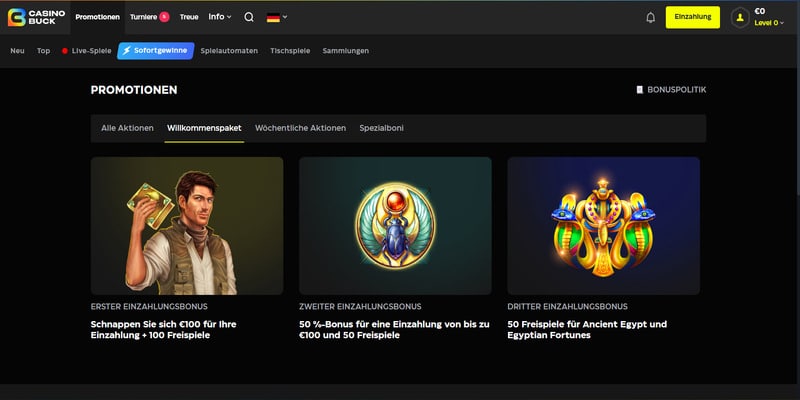Open the Bonuspolitik link
Image resolution: width=800 pixels, height=400 pixels.
click(677, 90)
